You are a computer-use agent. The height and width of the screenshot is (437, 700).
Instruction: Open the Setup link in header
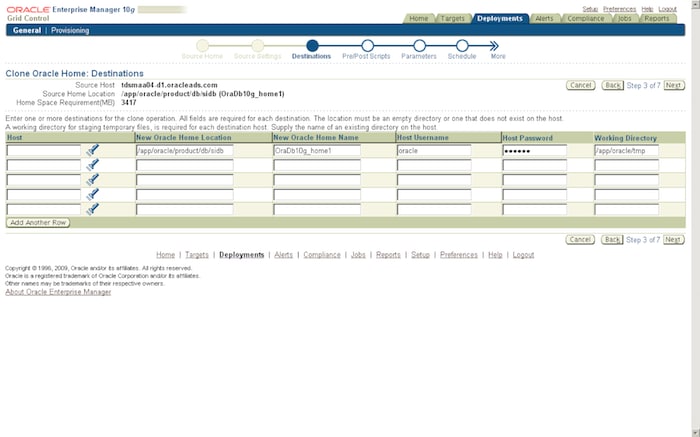coord(590,9)
